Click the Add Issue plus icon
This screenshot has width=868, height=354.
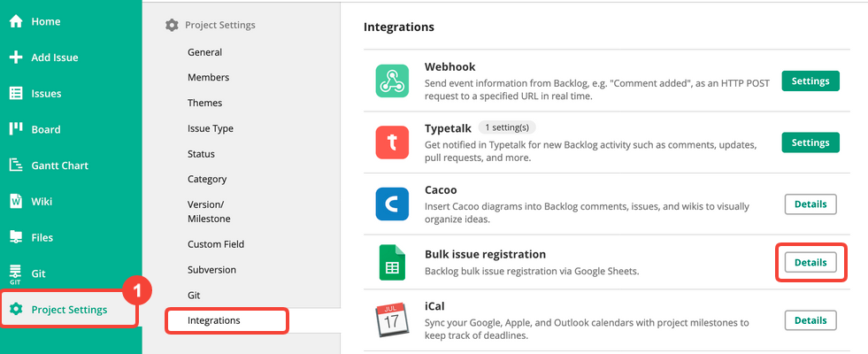[x=16, y=58]
